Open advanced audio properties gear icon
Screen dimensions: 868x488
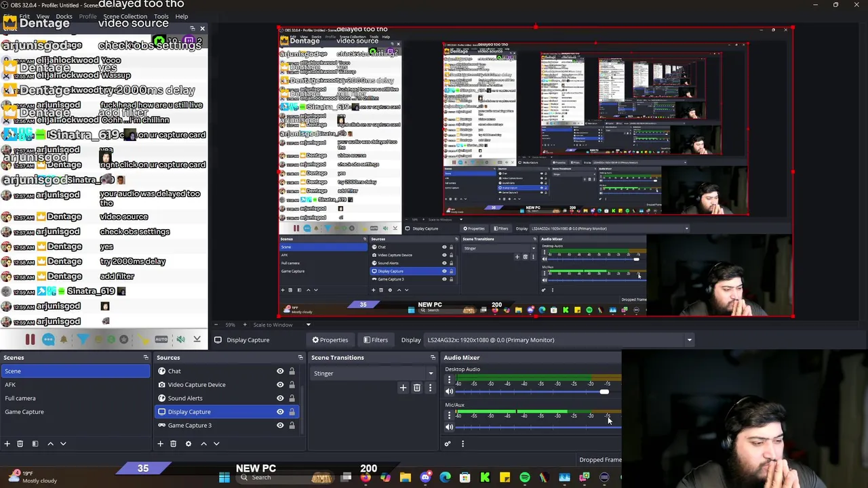(448, 444)
